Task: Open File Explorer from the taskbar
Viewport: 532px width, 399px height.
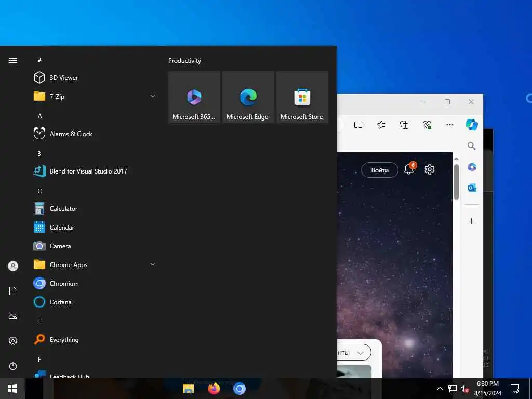Action: (x=188, y=389)
